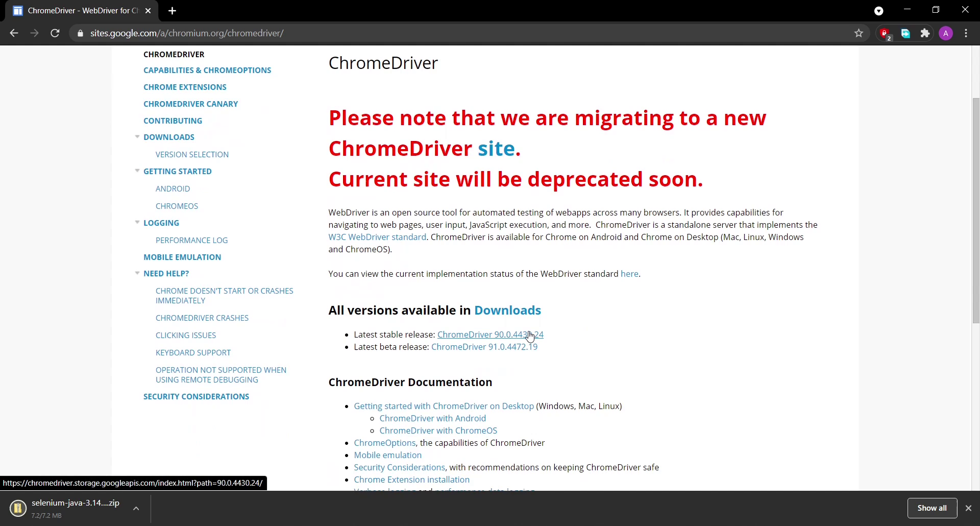Go back to the previous page
980x526 pixels.
pos(14,33)
